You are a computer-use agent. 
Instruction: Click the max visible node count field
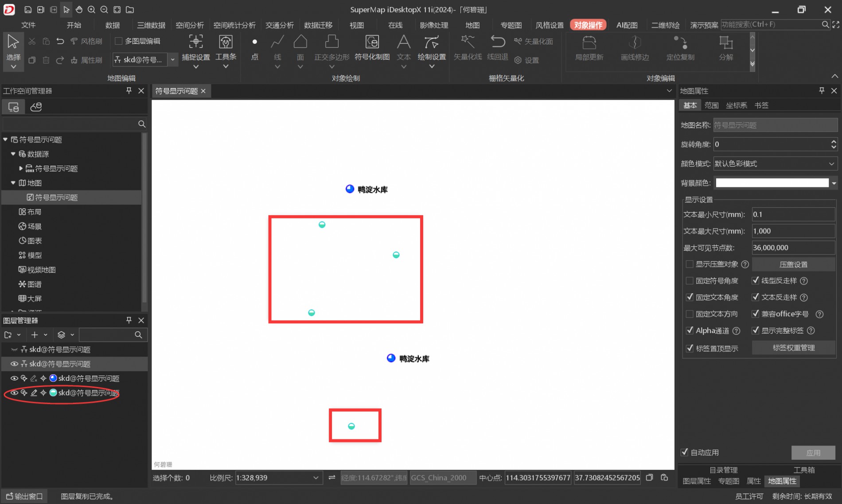[793, 248]
